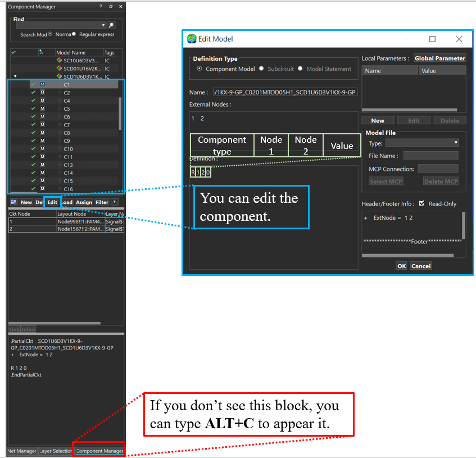Click Cancel in the Edit Model dialog
The image size is (476, 458).
tap(421, 266)
